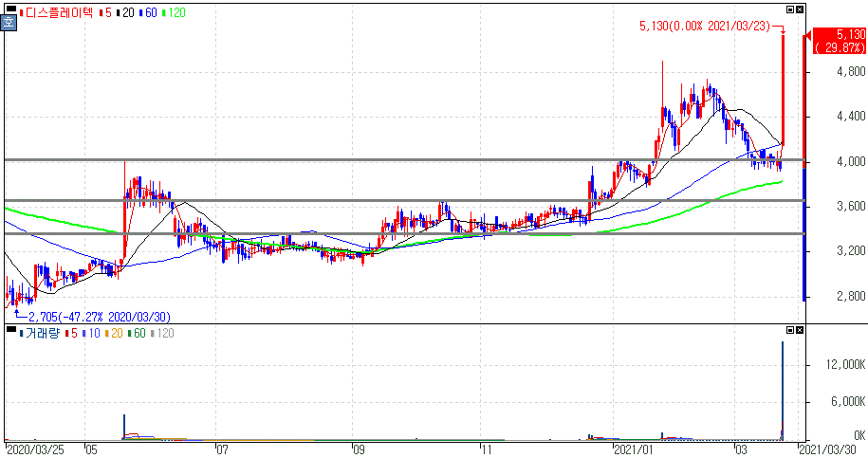Image resolution: width=868 pixels, height=458 pixels.
Task: Select the blue 10 volume average label
Action: [x=91, y=333]
